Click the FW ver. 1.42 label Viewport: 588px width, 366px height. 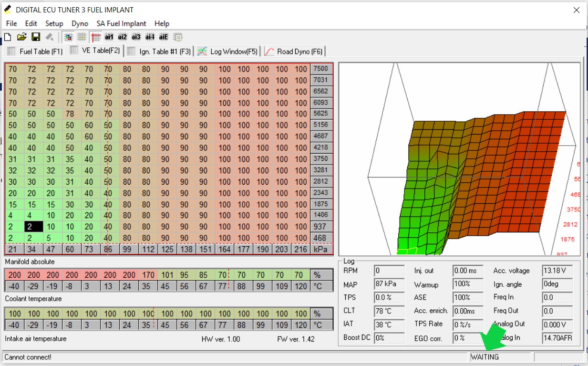296,339
